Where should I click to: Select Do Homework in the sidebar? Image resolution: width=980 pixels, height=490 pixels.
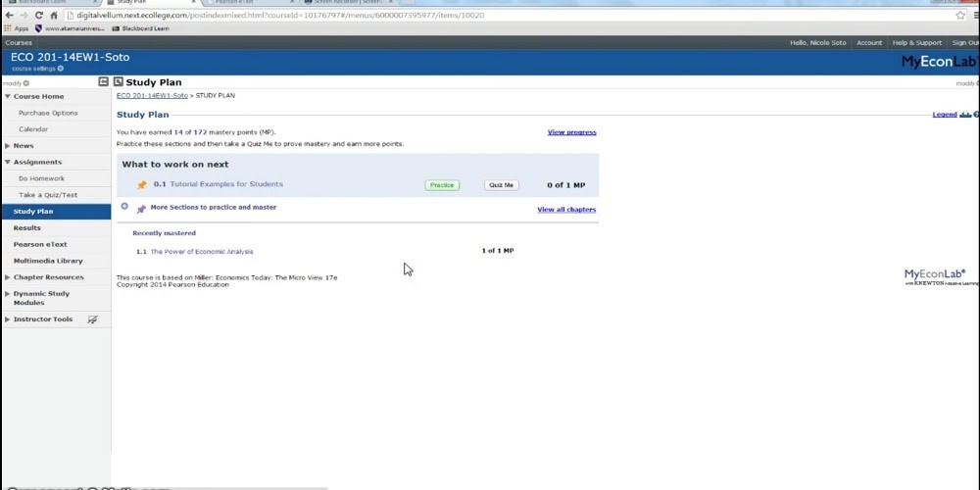41,178
